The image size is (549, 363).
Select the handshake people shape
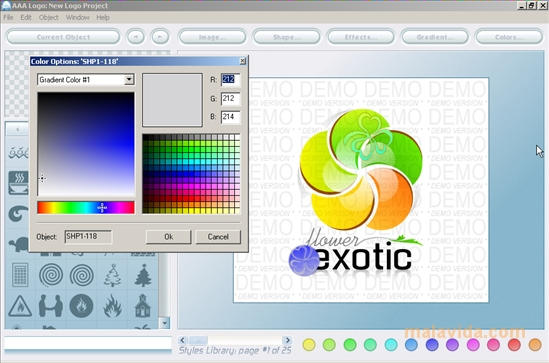[51, 306]
